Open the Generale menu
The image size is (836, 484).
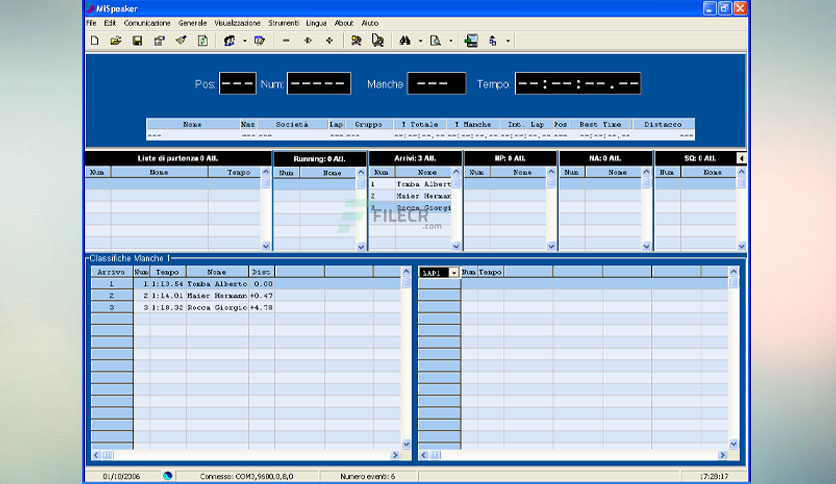click(192, 23)
